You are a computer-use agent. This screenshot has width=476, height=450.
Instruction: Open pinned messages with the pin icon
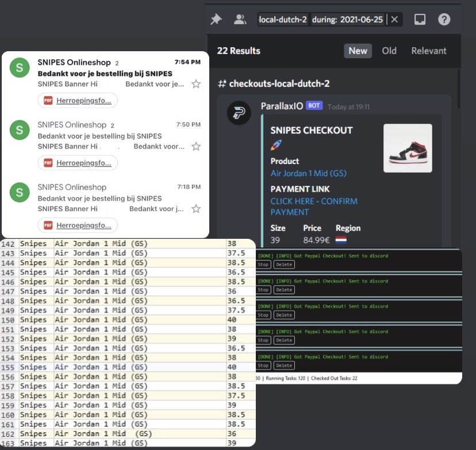pyautogui.click(x=216, y=20)
